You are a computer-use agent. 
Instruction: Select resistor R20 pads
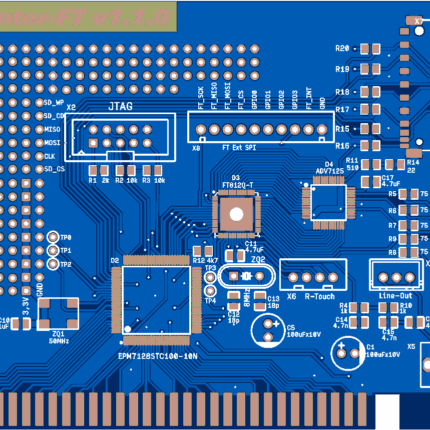370,49
